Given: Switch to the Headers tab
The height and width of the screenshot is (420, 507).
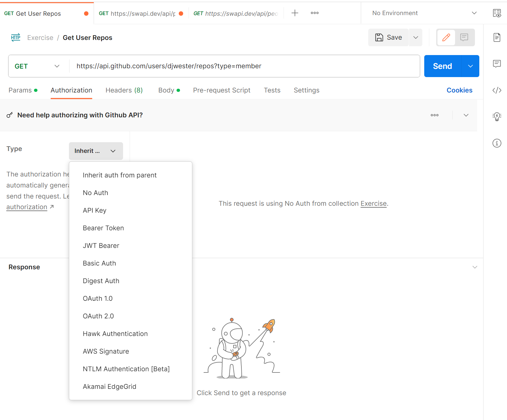Looking at the screenshot, I should pyautogui.click(x=124, y=90).
